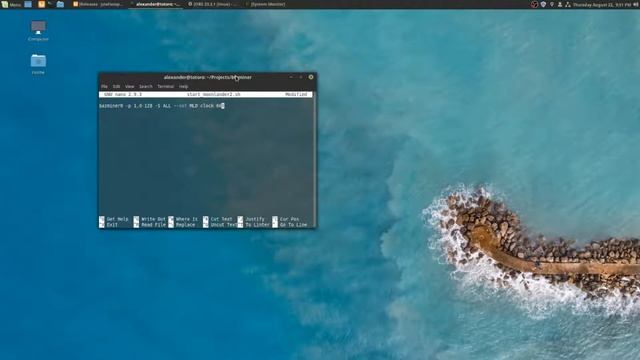The image size is (640, 360).
Task: Open the network connection tray icon
Action: pos(568,4)
